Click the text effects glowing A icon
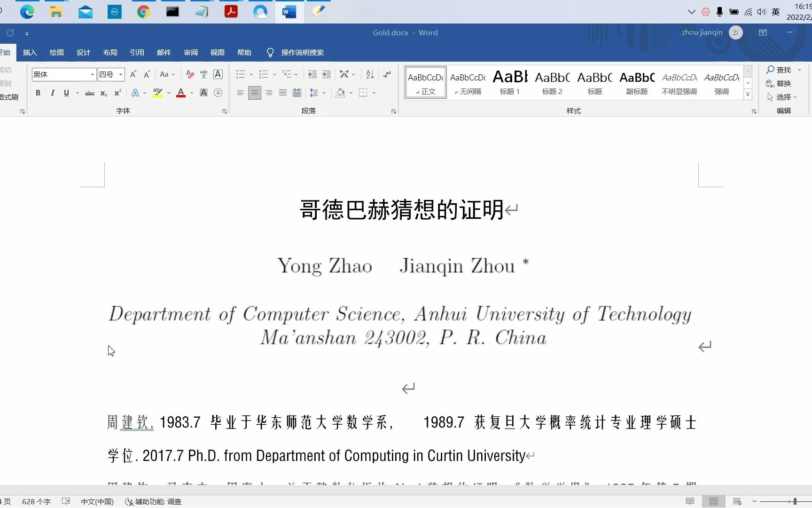 click(x=135, y=93)
